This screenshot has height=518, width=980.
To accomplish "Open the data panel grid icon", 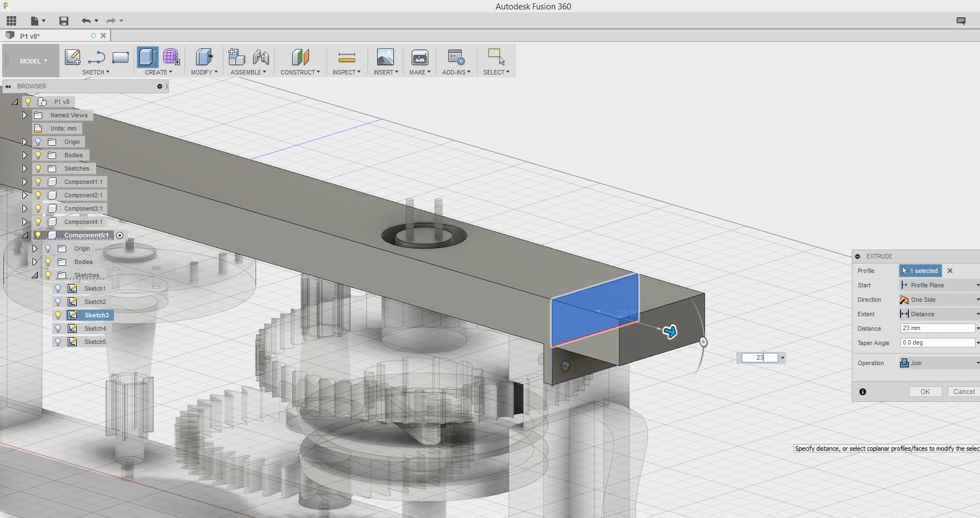I will pyautogui.click(x=11, y=21).
